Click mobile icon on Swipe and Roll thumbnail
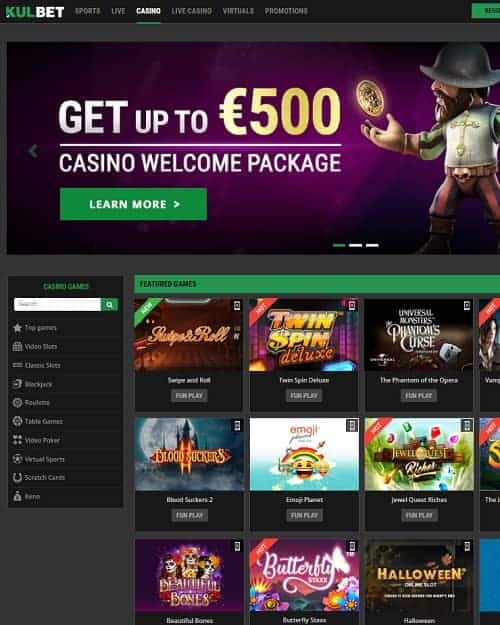 point(237,306)
